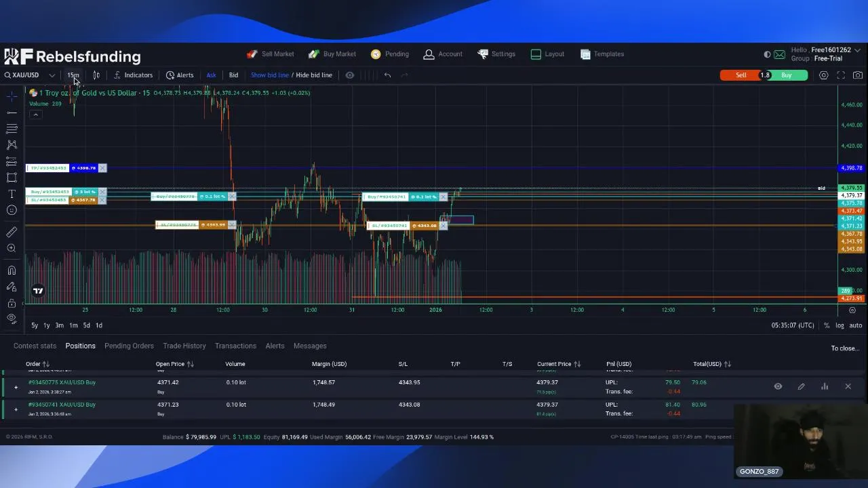This screenshot has width=868, height=488.
Task: Expand order #93450775 row plus sign
Action: (x=16, y=387)
